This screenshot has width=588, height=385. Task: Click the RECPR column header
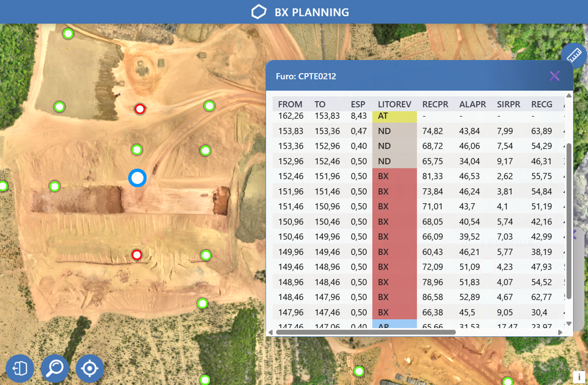[435, 104]
